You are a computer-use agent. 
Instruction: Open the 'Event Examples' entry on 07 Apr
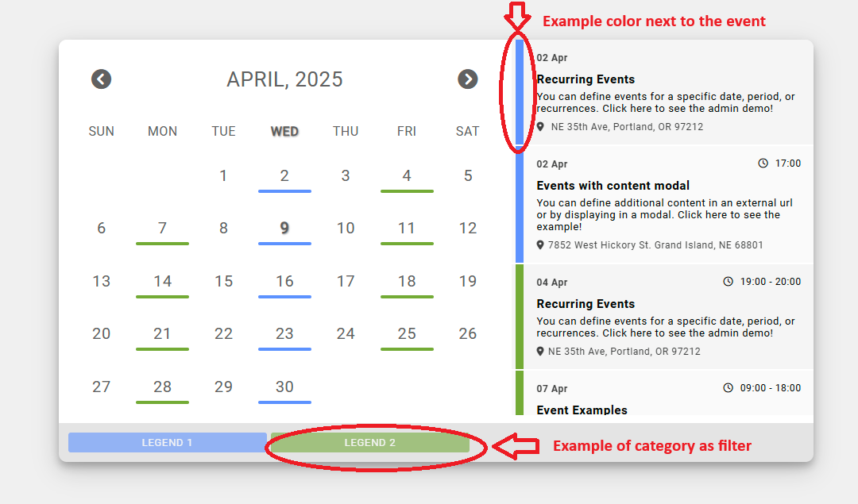(582, 410)
